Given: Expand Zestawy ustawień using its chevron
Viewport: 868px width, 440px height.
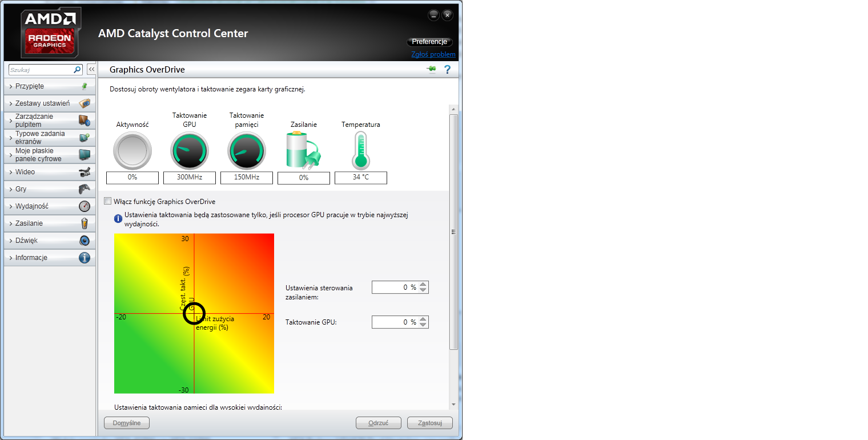Looking at the screenshot, I should pos(11,103).
